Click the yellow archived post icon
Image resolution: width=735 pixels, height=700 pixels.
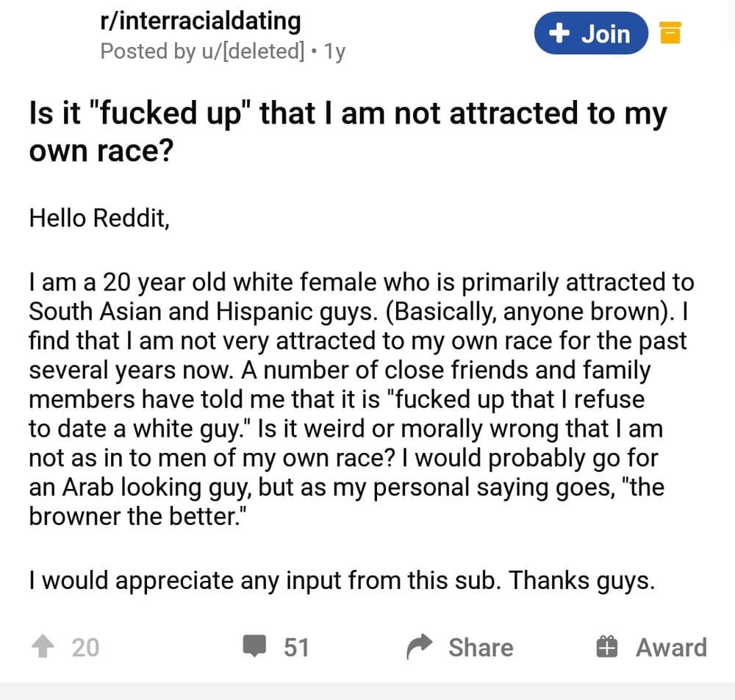coord(670,33)
